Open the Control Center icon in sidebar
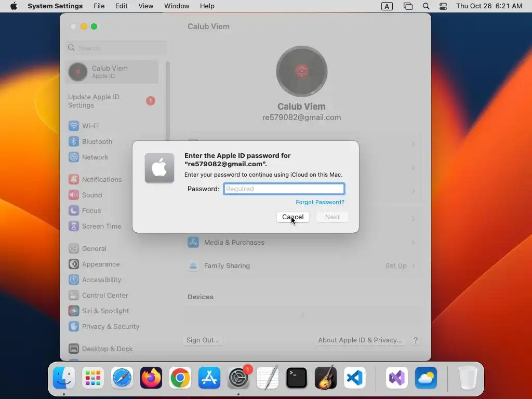The height and width of the screenshot is (399, 532). [74, 295]
